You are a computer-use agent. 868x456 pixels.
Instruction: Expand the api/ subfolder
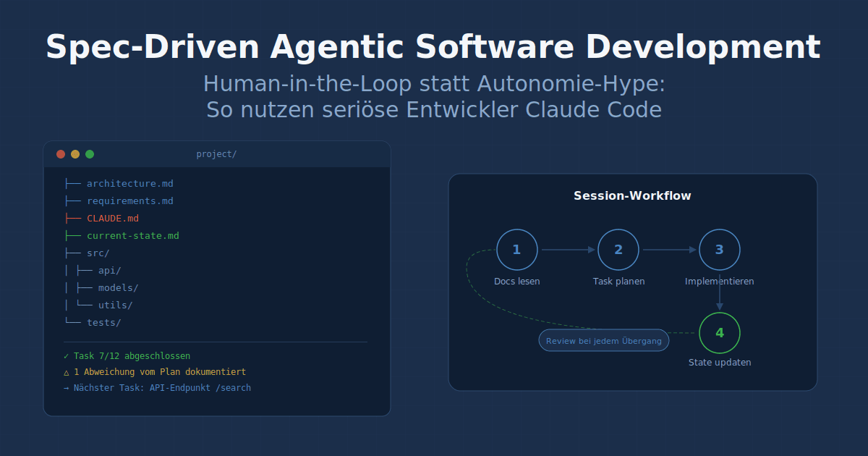point(110,271)
